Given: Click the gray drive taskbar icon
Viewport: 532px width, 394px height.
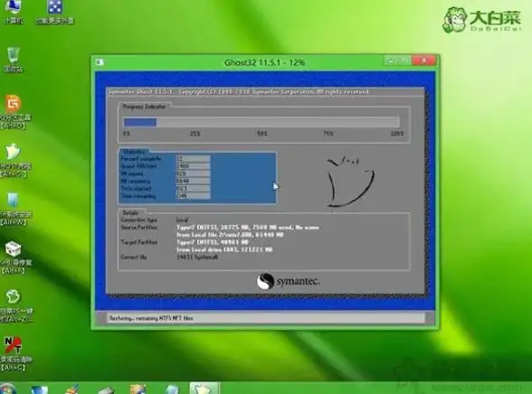Looking at the screenshot, I should [106, 389].
